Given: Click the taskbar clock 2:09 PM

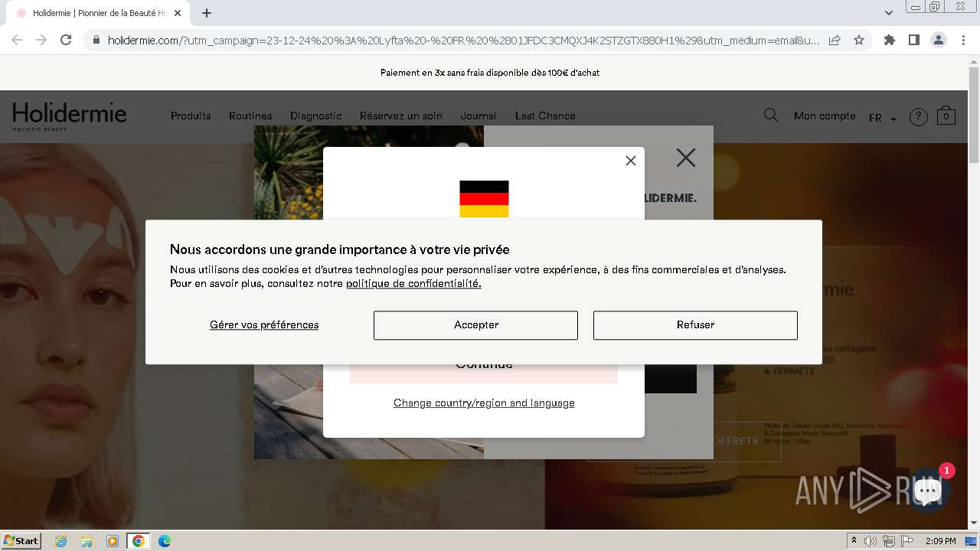Looking at the screenshot, I should (941, 541).
